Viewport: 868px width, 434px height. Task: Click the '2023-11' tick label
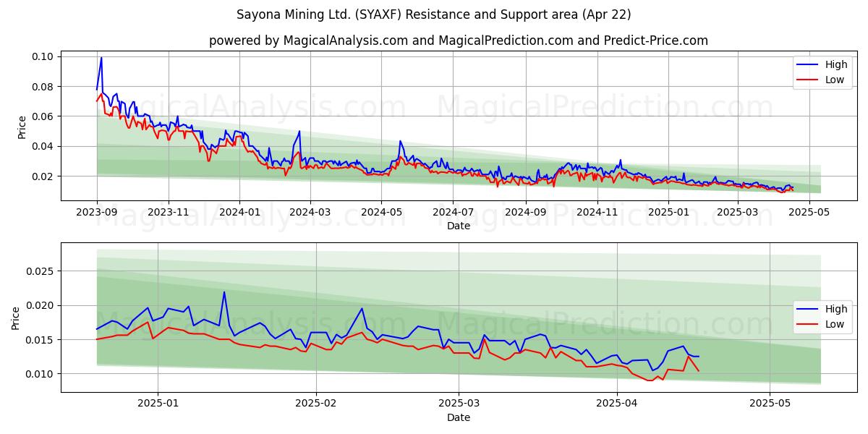(169, 212)
